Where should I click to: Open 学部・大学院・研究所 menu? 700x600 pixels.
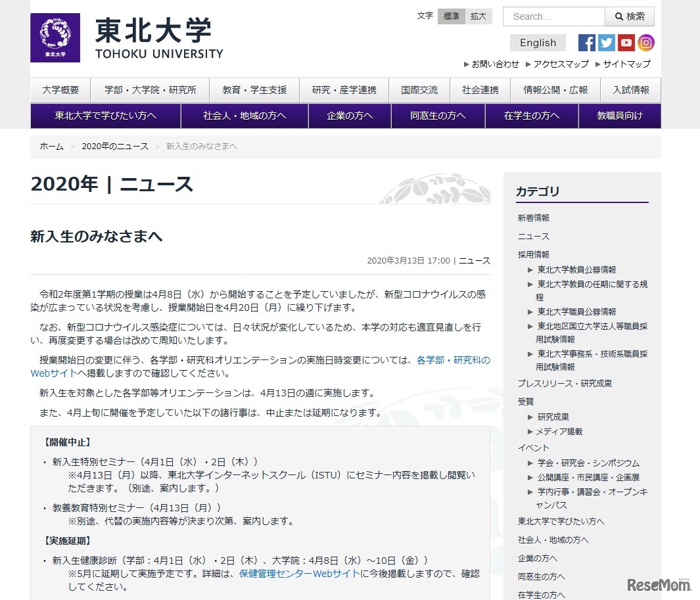pos(150,90)
